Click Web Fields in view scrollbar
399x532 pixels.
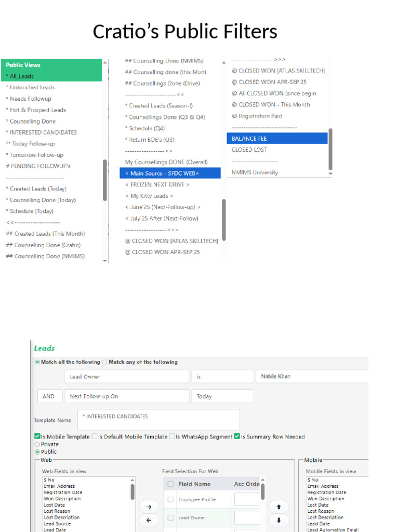pyautogui.click(x=132, y=492)
